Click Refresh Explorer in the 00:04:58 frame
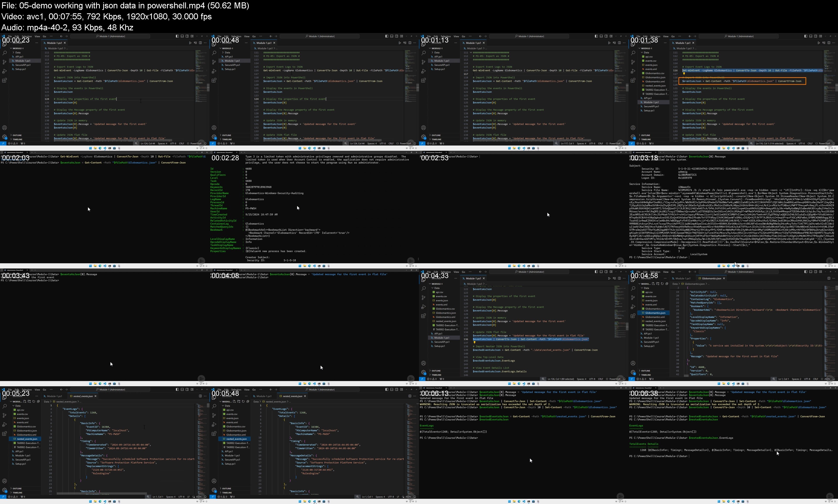Image resolution: width=838 pixels, height=504 pixels. 662,284
